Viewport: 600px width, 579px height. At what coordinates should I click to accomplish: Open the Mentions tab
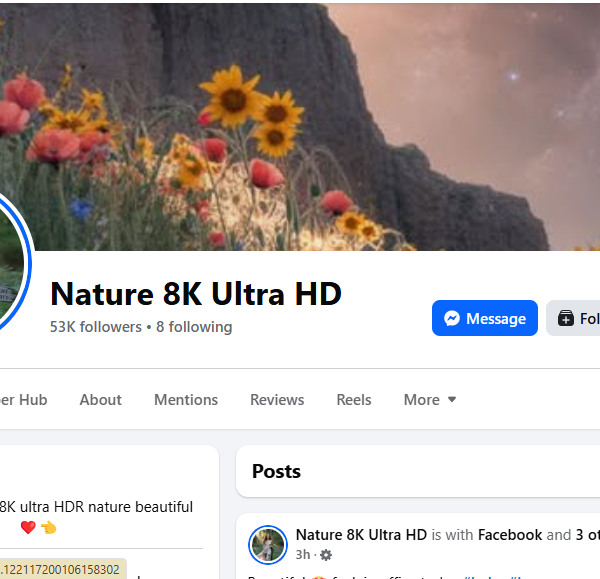186,400
